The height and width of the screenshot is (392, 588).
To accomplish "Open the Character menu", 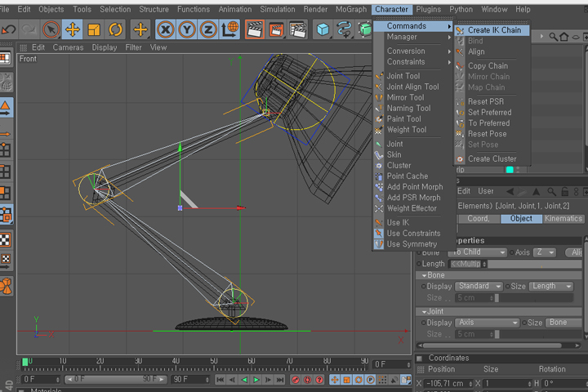I will (x=391, y=9).
